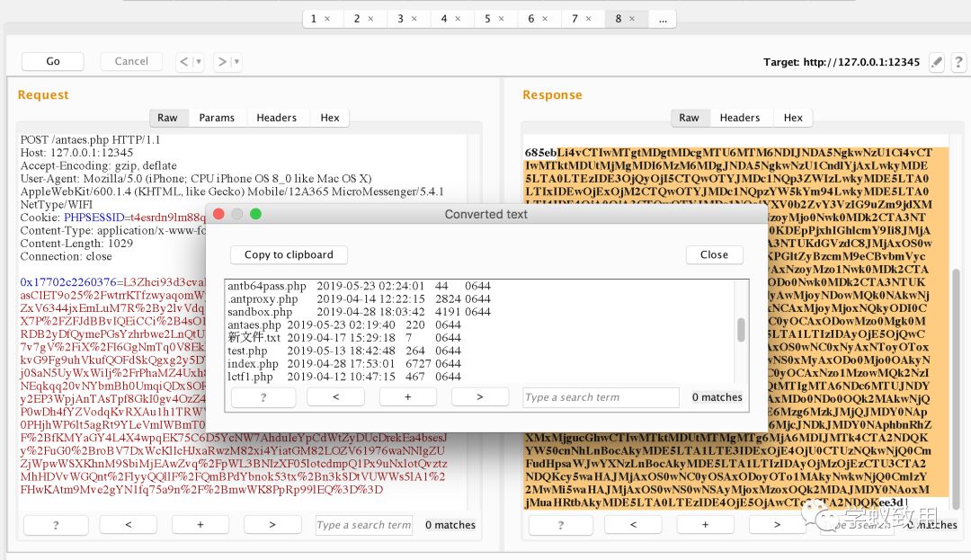
Task: Close Repeater tab 2 with its x
Action: [x=371, y=19]
